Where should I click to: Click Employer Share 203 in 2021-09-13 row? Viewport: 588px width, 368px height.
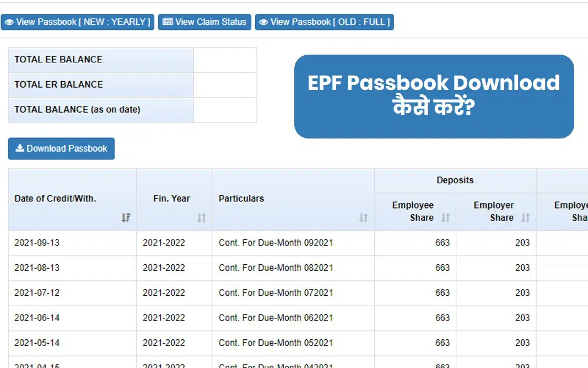point(522,243)
